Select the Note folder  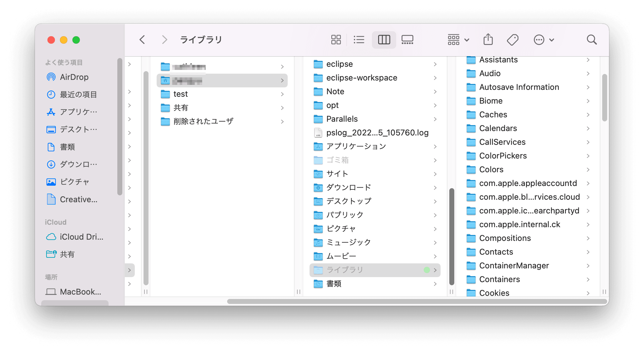pos(375,91)
